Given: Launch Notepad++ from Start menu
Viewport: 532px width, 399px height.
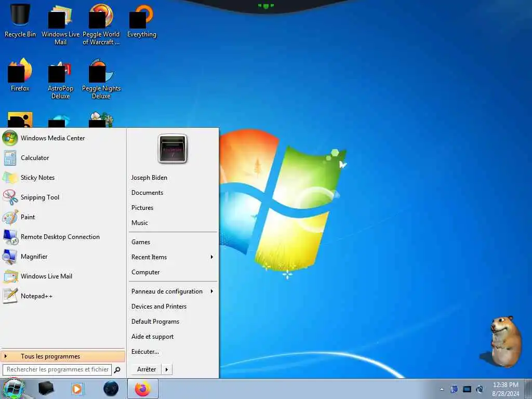Looking at the screenshot, I should click(63, 296).
